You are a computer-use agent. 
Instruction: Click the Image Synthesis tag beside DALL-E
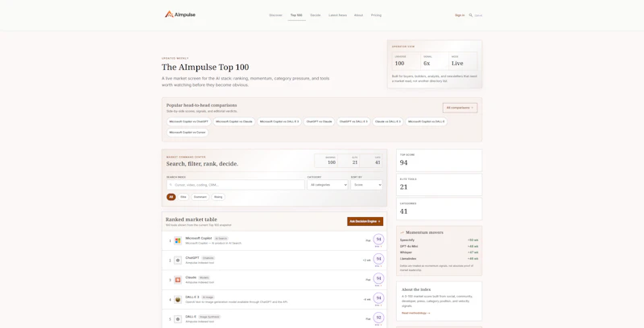coord(209,317)
